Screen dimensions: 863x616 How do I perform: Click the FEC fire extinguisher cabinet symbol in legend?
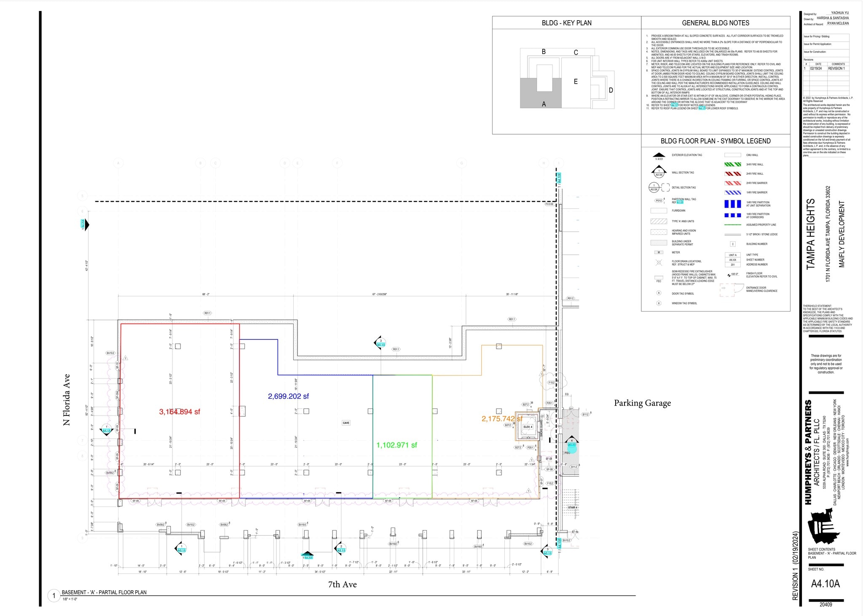click(659, 278)
